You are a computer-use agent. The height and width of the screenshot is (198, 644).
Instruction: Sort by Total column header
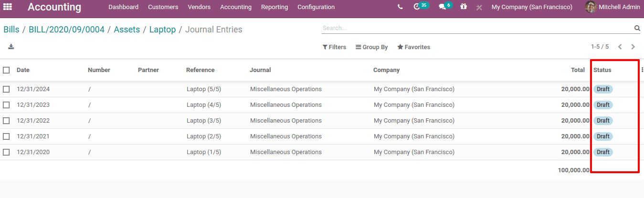pyautogui.click(x=578, y=70)
